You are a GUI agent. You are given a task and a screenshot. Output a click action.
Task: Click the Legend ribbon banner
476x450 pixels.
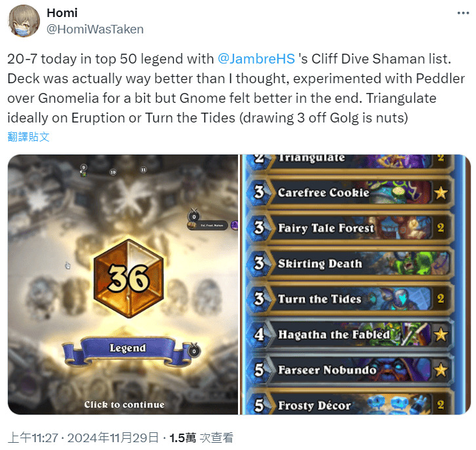click(x=127, y=349)
